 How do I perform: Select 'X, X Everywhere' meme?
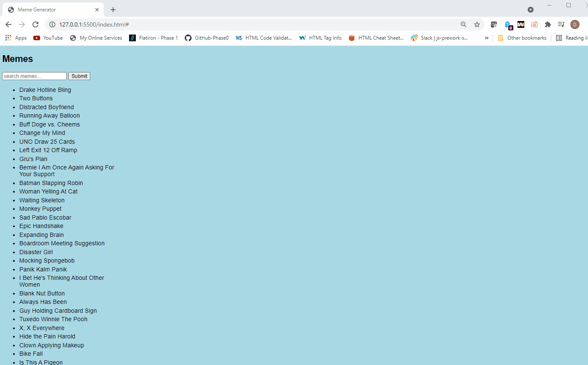(42, 328)
